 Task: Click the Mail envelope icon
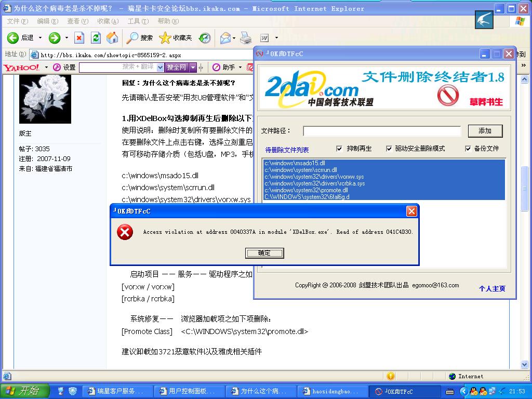tap(225, 37)
